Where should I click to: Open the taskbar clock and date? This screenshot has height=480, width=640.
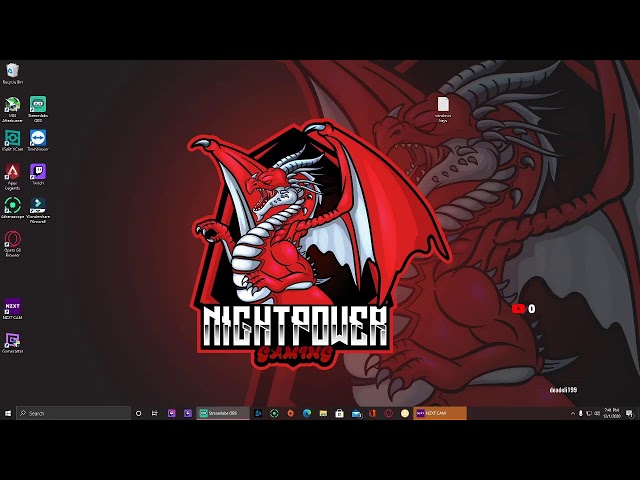click(x=612, y=413)
